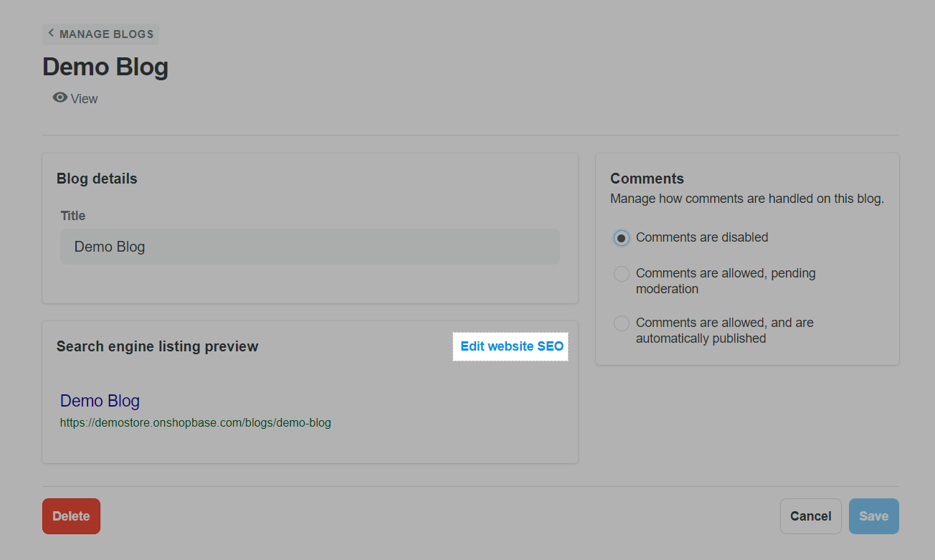Viewport: 935px width, 560px height.
Task: Click the Search engine listing preview heading
Action: tap(157, 346)
